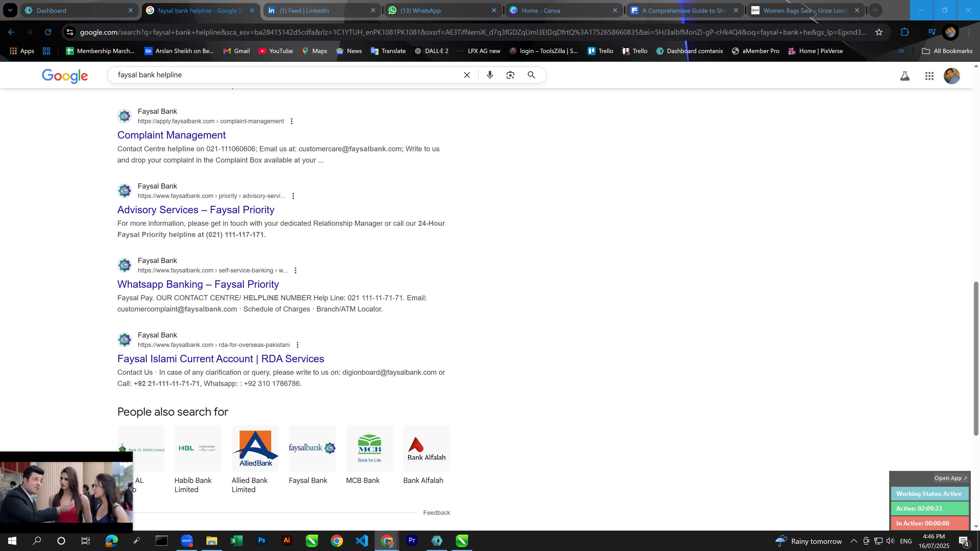Screen dimensions: 980x551
Task: Click Open App in tracker widget
Action: tap(950, 478)
